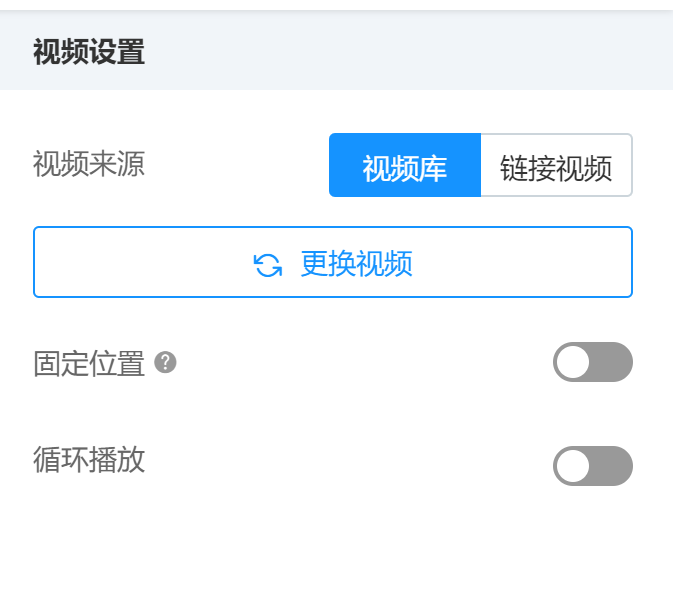Click the white knob of 循环播放 switch

tap(573, 466)
